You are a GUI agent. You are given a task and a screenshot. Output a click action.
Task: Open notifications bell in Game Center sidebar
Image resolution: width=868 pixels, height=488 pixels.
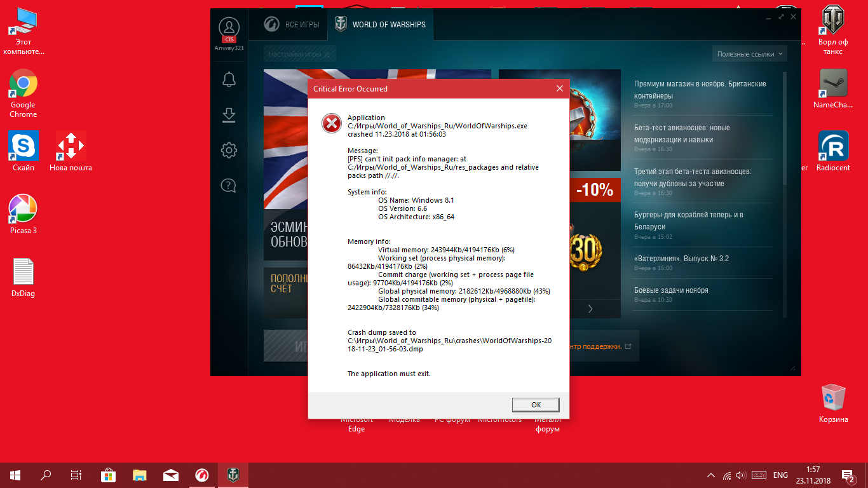coord(229,79)
